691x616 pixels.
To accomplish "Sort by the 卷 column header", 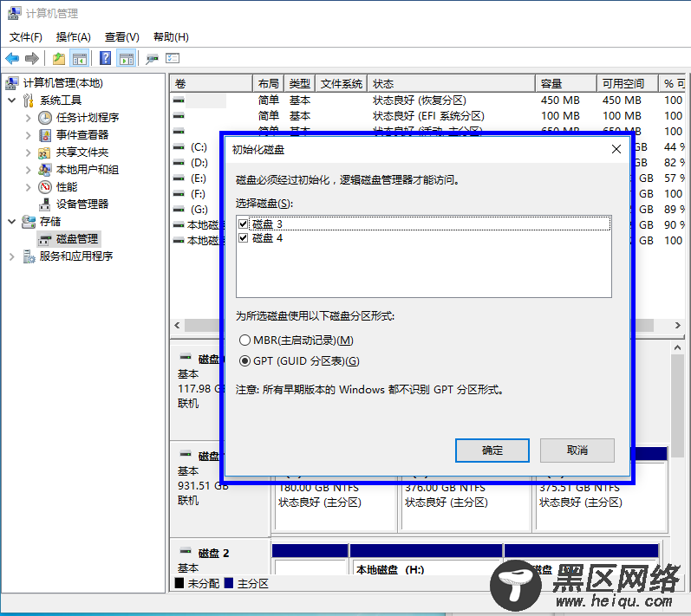I will pyautogui.click(x=212, y=84).
